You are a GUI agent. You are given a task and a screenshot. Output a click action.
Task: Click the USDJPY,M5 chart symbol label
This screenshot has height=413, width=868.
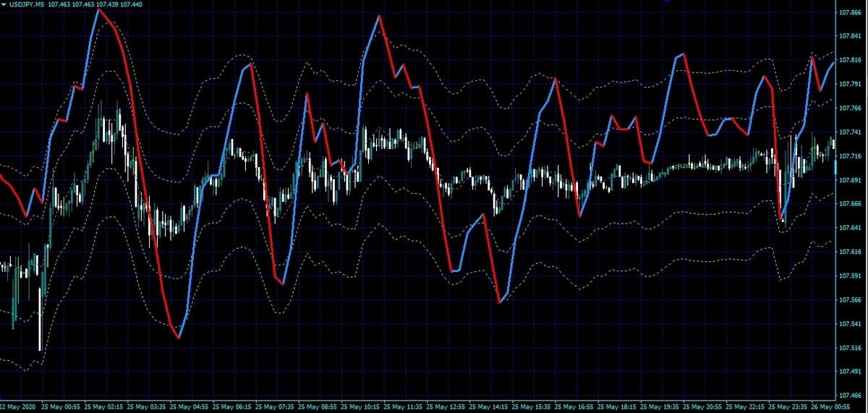pyautogui.click(x=26, y=4)
